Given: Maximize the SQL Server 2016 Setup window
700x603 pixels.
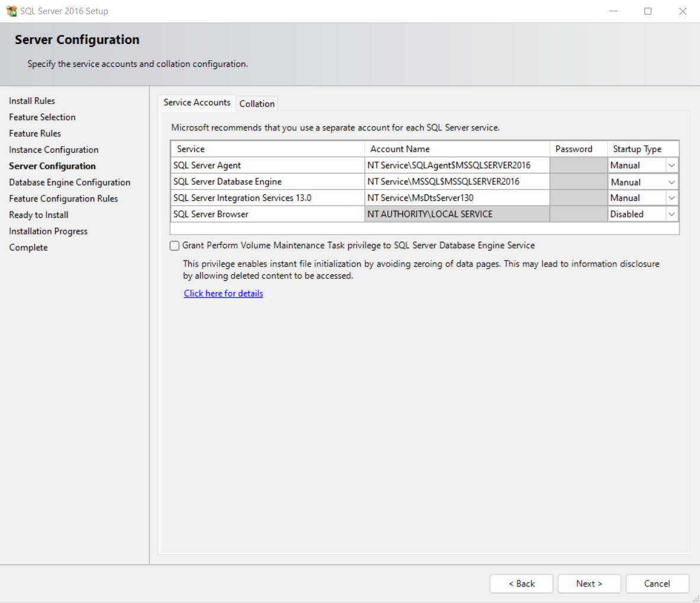Looking at the screenshot, I should [x=648, y=11].
